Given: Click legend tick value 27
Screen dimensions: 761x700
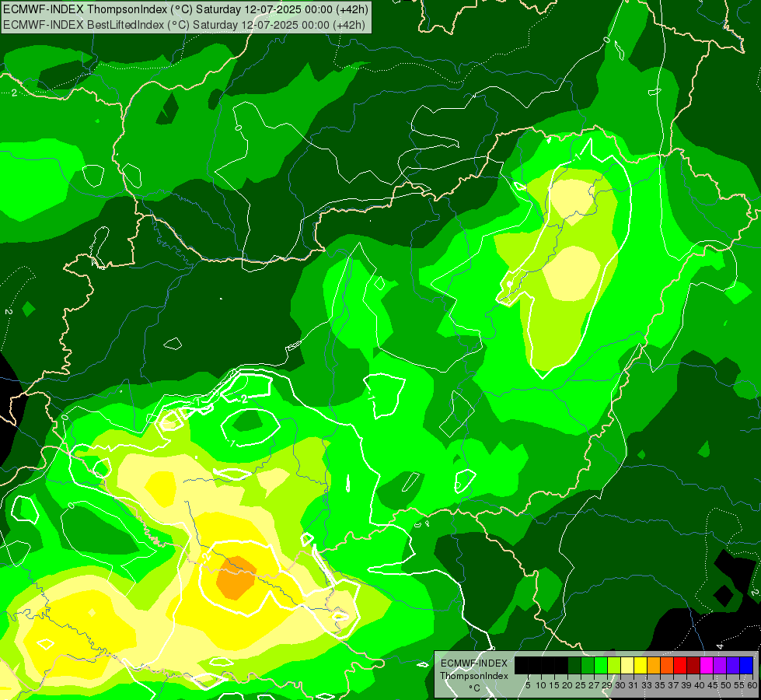Looking at the screenshot, I should (x=594, y=685).
